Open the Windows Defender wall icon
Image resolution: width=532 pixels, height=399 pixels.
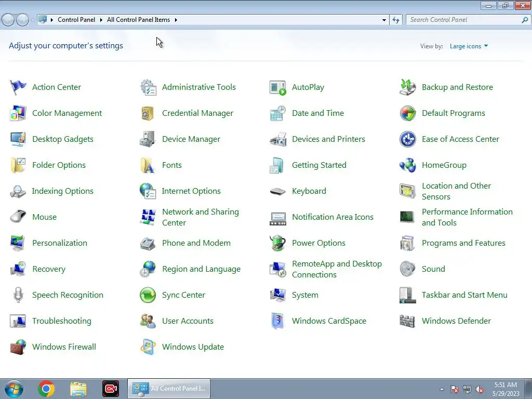click(407, 321)
